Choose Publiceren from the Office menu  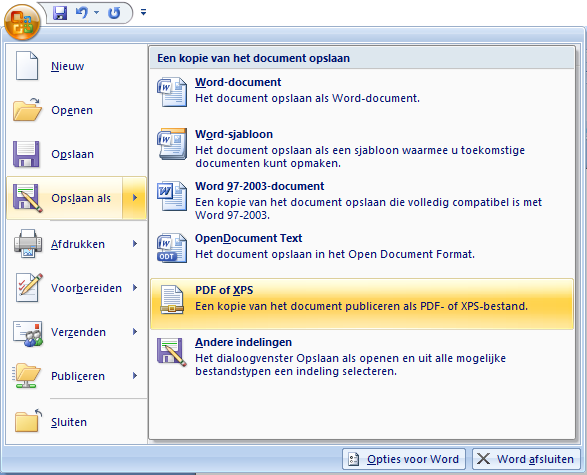click(x=78, y=376)
